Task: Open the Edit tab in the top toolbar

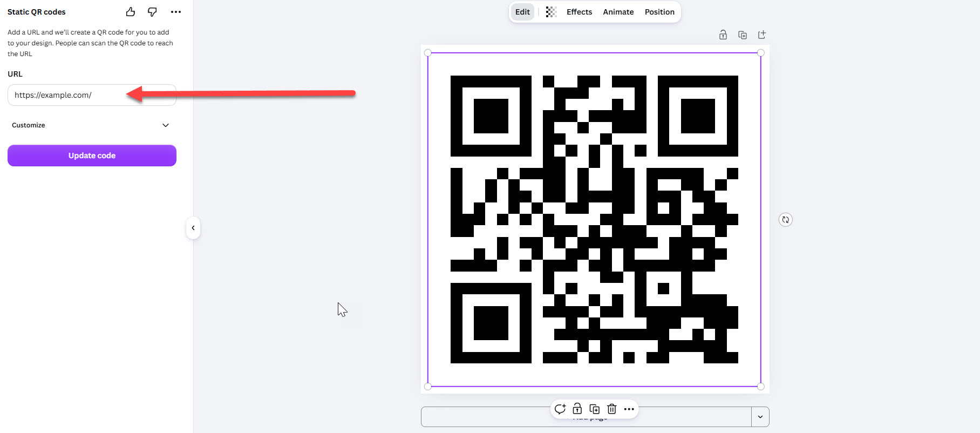Action: click(x=522, y=12)
